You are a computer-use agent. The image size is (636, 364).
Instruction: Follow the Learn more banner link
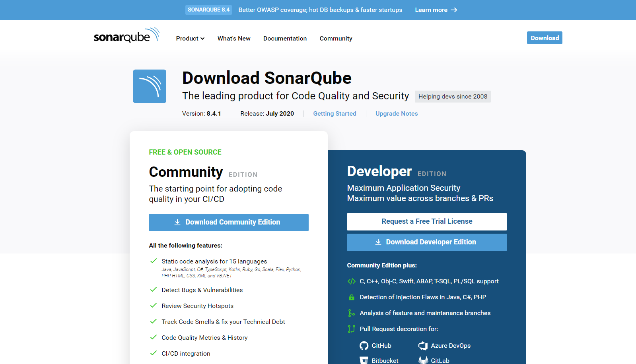[x=436, y=10]
